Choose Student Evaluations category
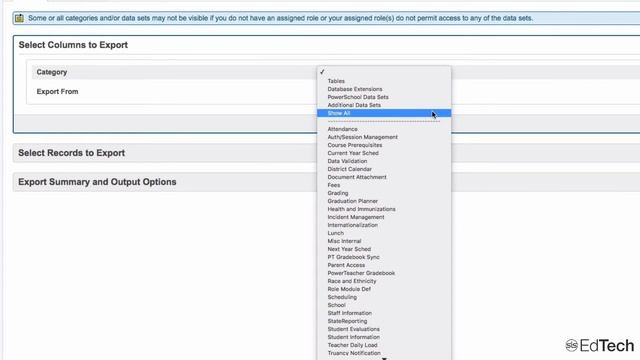Screen dimensions: 640x360 353,329
